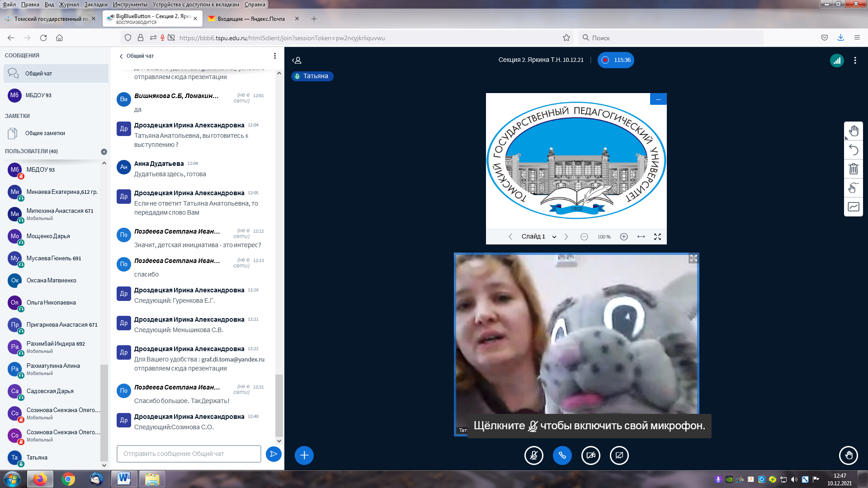Zoom out the presentation slide
This screenshot has height=488, width=868.
coord(584,237)
